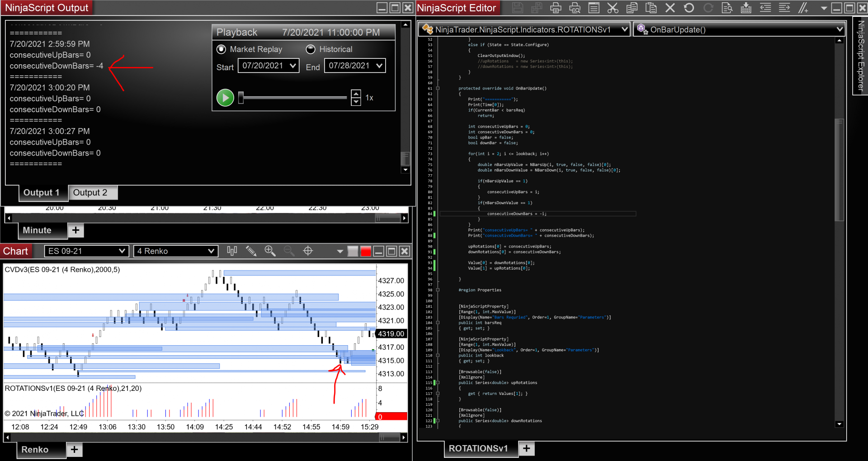Redo the last edit in the editor
This screenshot has height=461, width=868.
[x=708, y=8]
